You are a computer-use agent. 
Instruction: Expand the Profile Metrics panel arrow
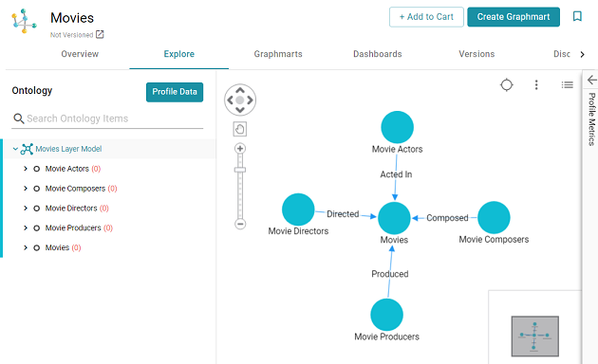pos(592,80)
